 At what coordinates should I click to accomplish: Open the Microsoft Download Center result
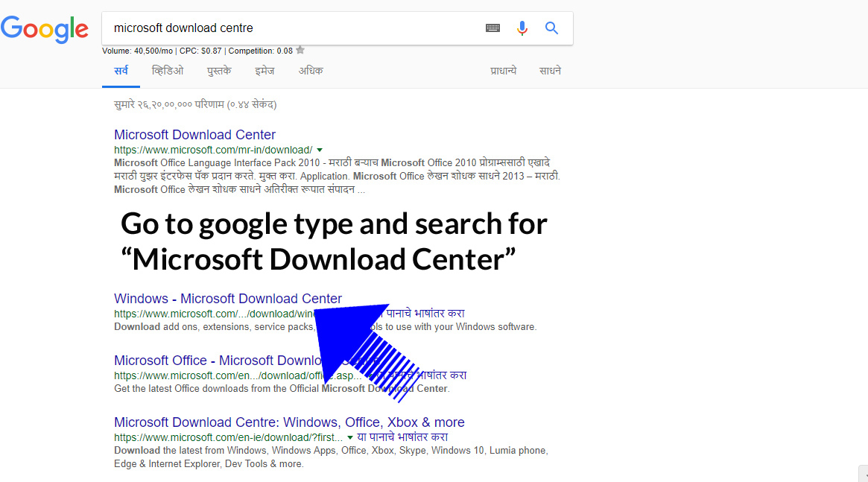(195, 135)
